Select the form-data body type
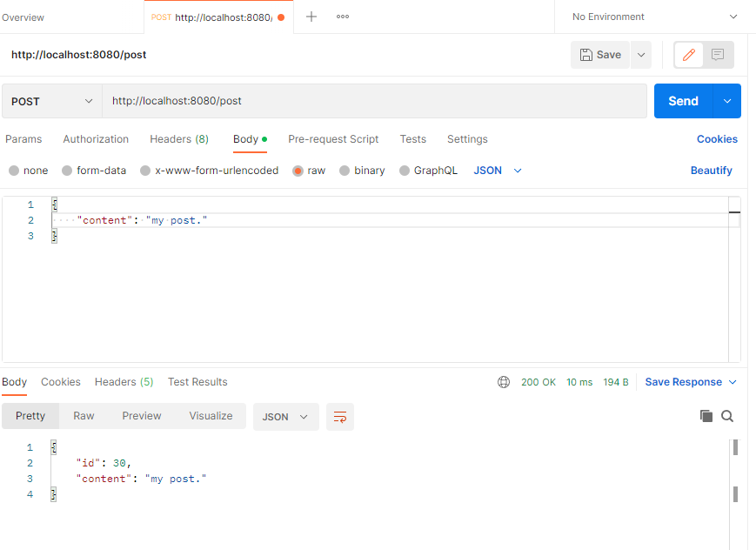 click(x=94, y=171)
